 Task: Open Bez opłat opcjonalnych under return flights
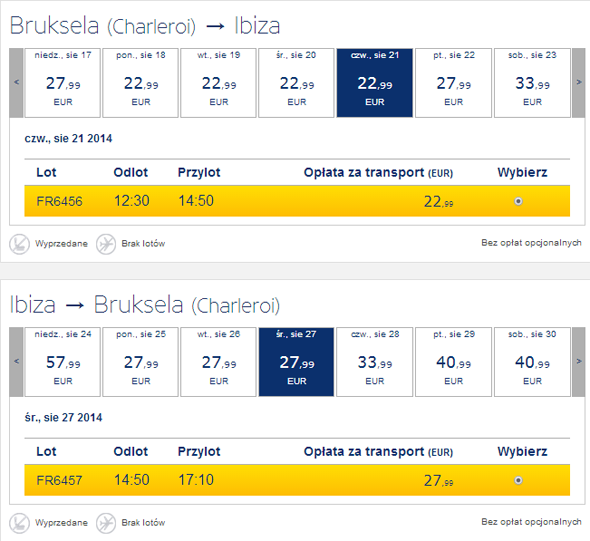pos(531,522)
